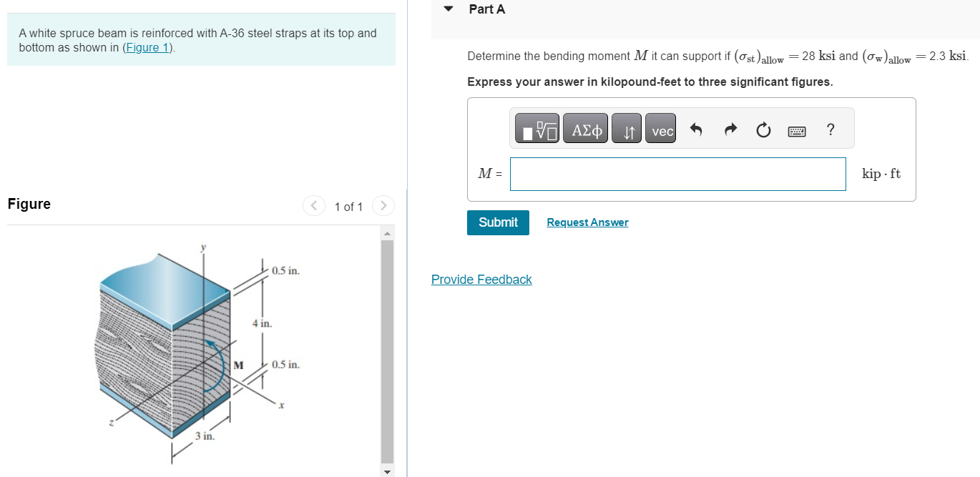Open Figure 1 from the problem statement
Image resolution: width=980 pixels, height=477 pixels.
146,47
